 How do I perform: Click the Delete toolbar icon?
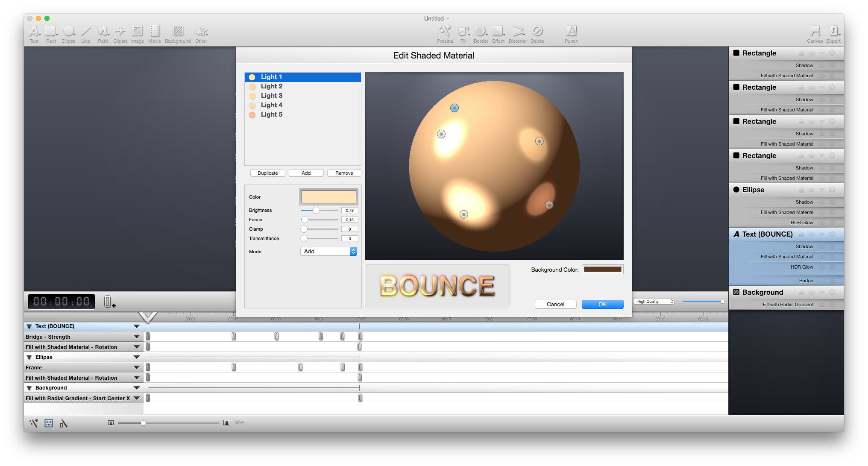tap(537, 31)
